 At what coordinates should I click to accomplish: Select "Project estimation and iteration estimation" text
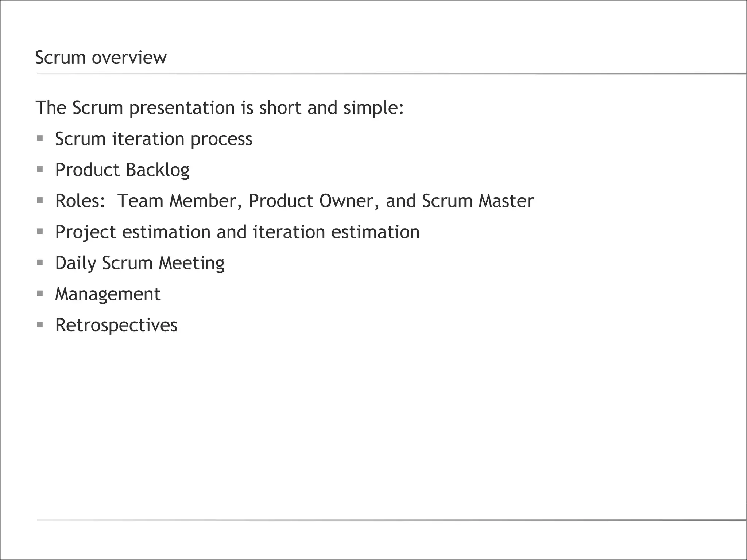(x=237, y=232)
